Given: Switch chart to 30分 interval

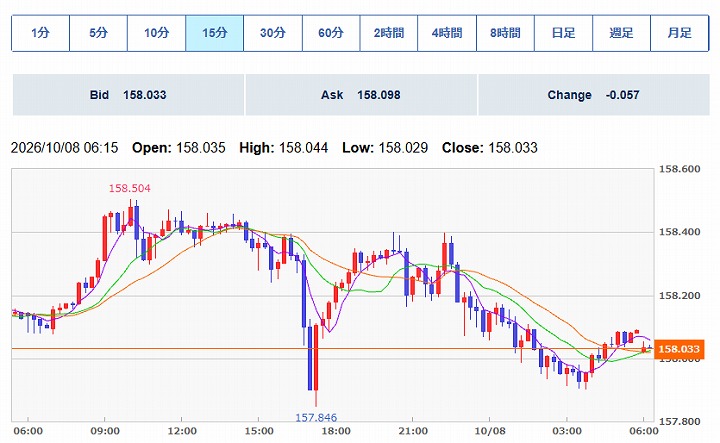Looking at the screenshot, I should click(273, 33).
